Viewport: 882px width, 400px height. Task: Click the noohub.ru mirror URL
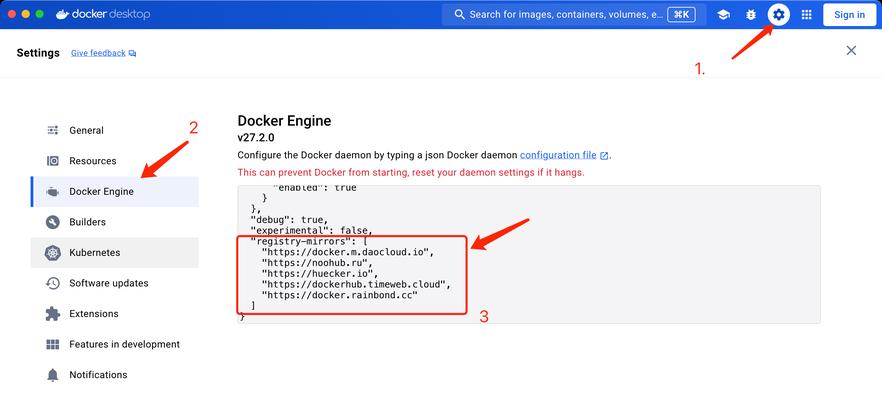point(318,263)
